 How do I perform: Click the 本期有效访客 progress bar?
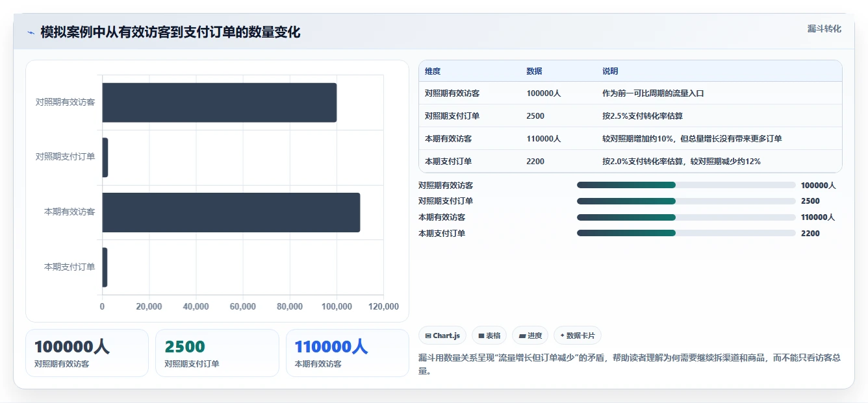click(686, 217)
